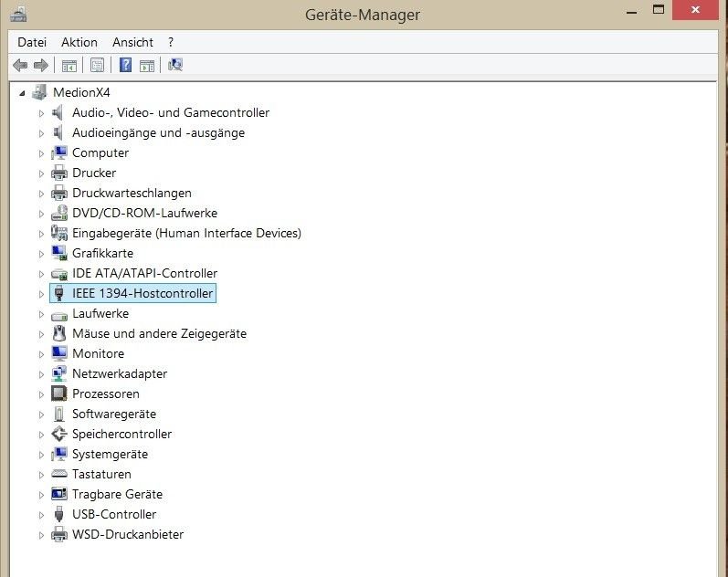Screen dimensions: 728x577
Task: Open the blue Help toolbar icon
Action: (x=125, y=65)
